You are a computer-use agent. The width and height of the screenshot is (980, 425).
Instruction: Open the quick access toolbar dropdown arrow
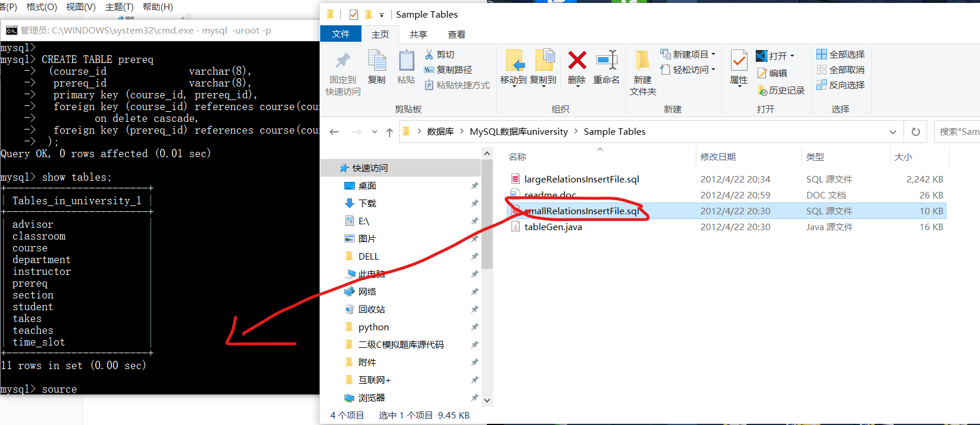(x=381, y=15)
